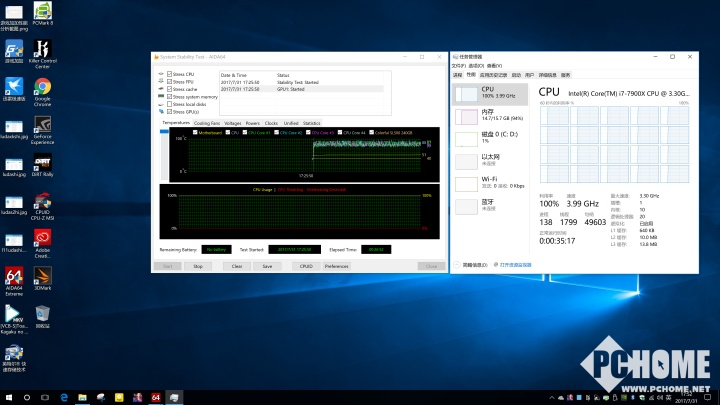The height and width of the screenshot is (405, 720).
Task: Toggle the CPU Core #4 graph checkbox
Action: [x=340, y=132]
